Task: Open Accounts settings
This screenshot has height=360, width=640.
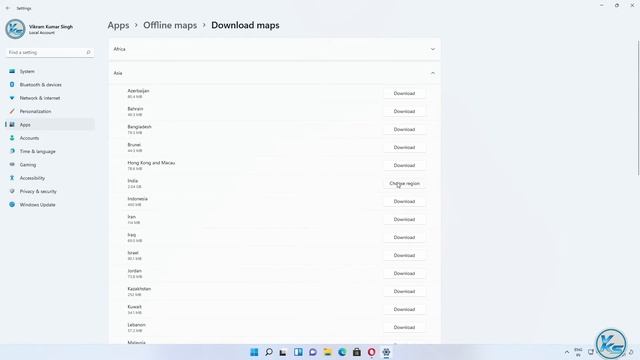Action: 50,138
